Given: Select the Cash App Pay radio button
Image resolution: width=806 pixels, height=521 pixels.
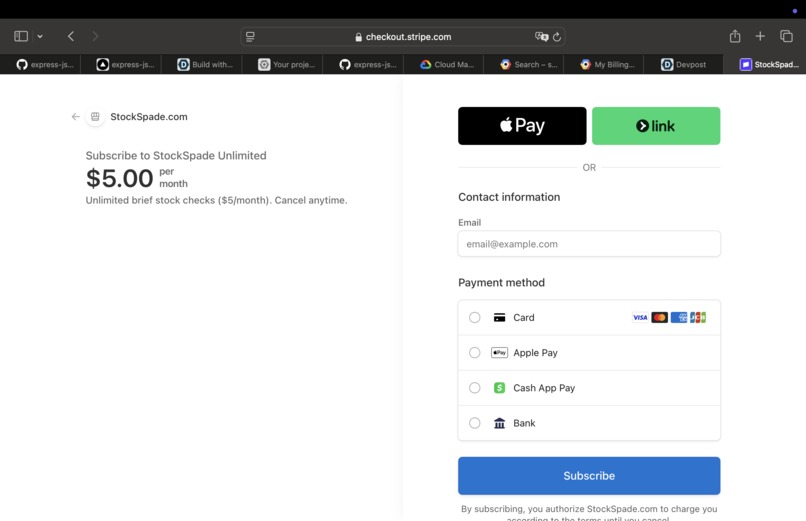Looking at the screenshot, I should click(x=474, y=388).
